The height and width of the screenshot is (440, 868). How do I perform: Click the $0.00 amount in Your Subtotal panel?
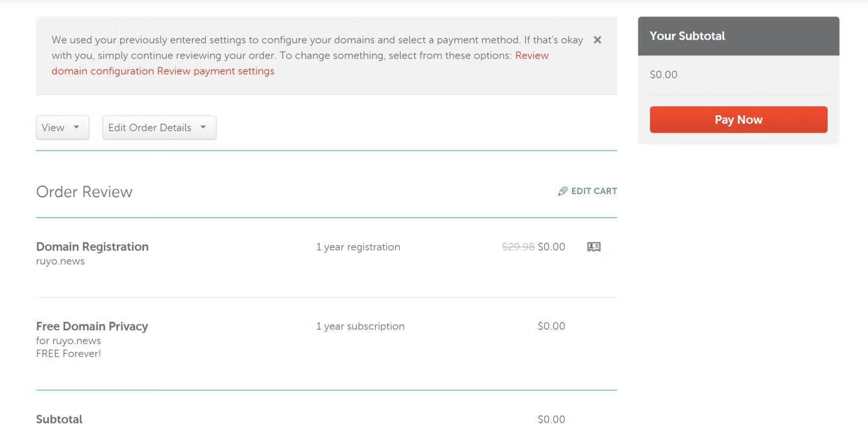(664, 75)
